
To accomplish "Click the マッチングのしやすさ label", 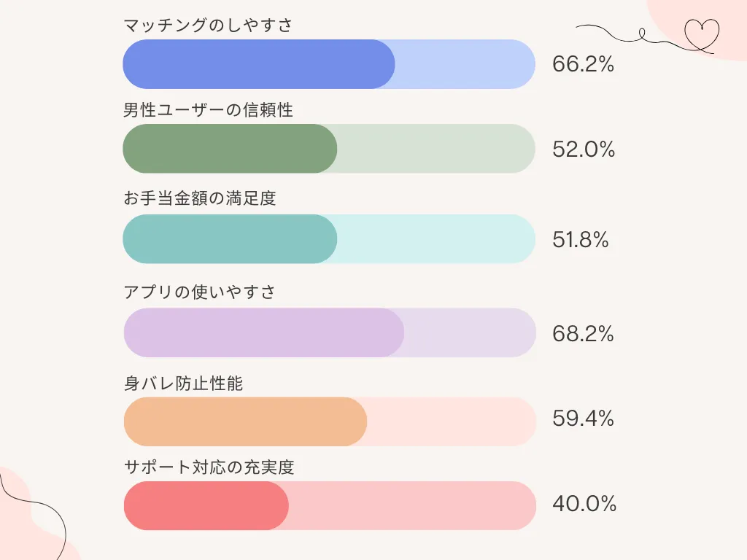I will click(x=208, y=26).
